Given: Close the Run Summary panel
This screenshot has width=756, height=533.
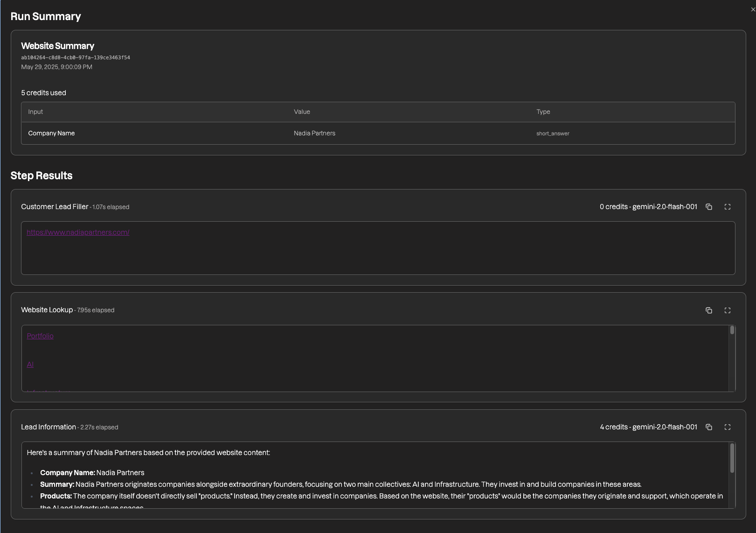Looking at the screenshot, I should 753,9.
